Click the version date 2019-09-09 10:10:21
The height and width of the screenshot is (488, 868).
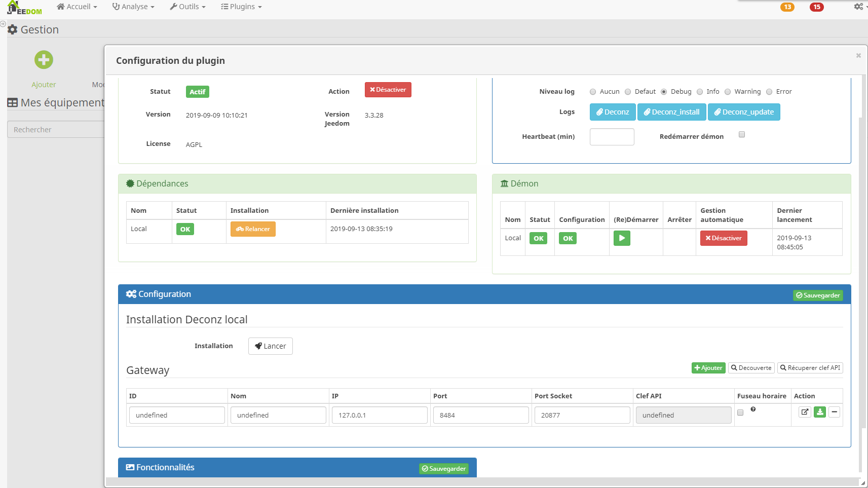216,116
